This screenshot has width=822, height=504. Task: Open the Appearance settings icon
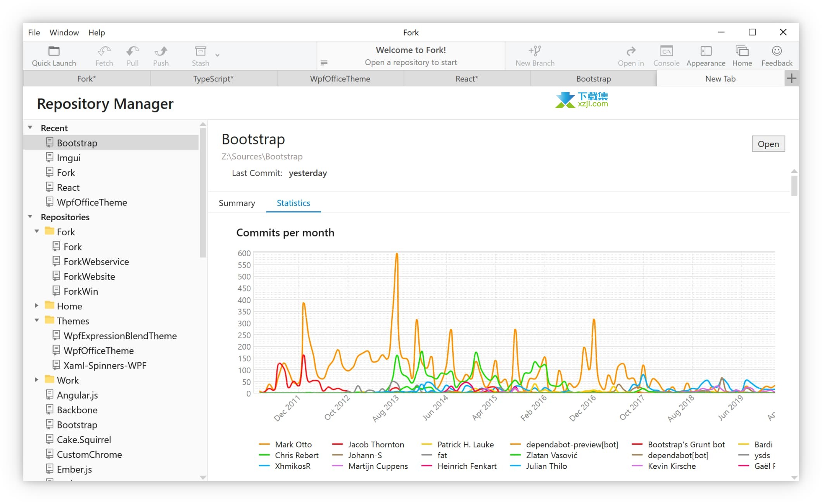(706, 51)
